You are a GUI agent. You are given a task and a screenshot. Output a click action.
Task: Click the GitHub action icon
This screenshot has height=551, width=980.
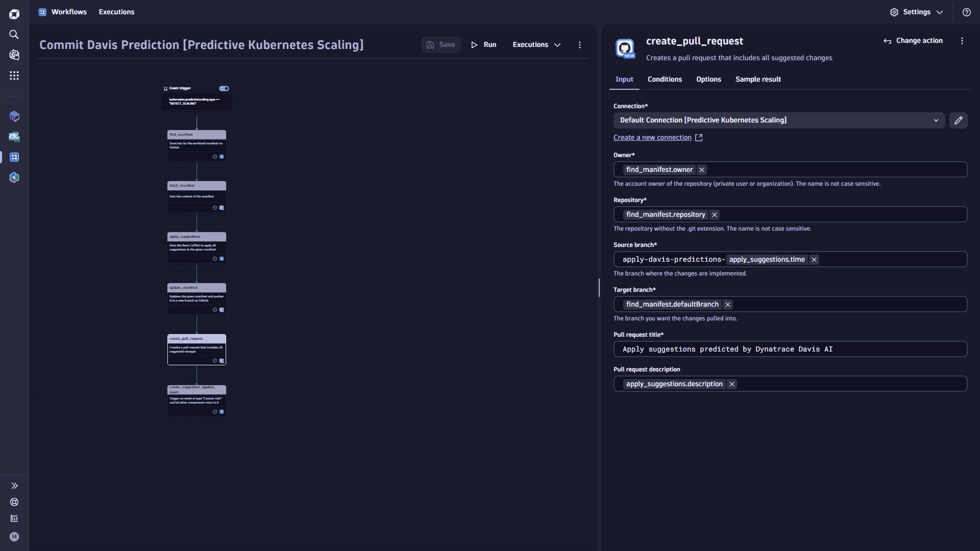click(x=625, y=48)
